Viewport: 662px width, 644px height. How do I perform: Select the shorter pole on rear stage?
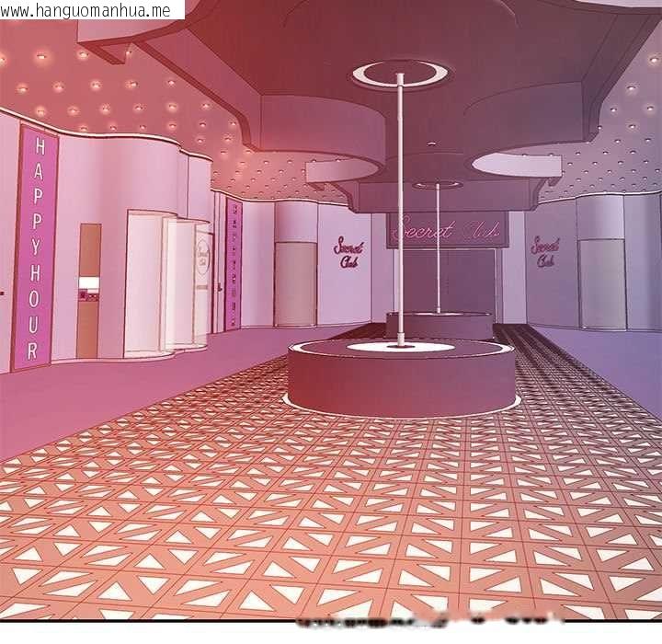pos(438,248)
